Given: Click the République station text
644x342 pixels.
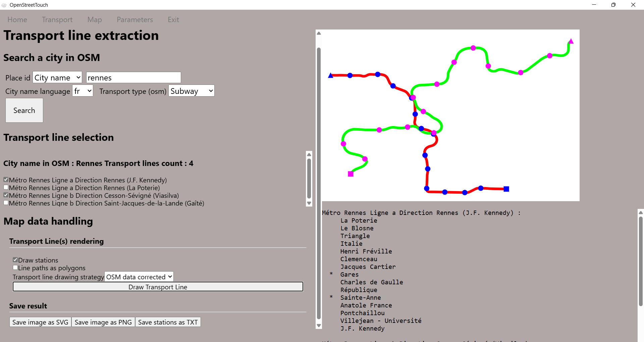Looking at the screenshot, I should 359,290.
